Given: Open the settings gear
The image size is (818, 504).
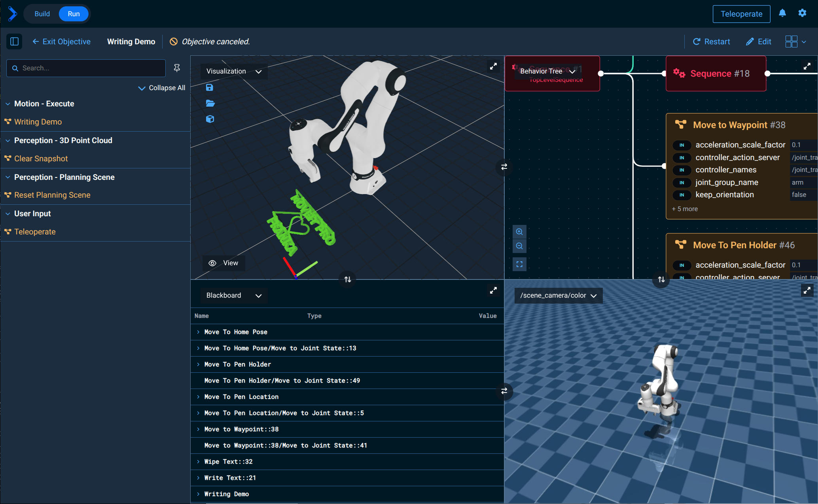Looking at the screenshot, I should pyautogui.click(x=802, y=13).
